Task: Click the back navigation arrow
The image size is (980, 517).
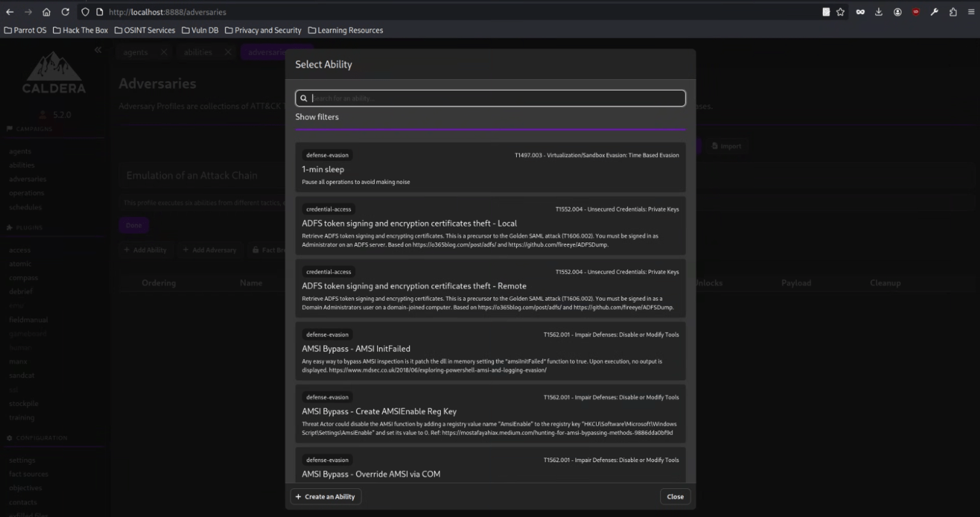Action: pyautogui.click(x=10, y=11)
